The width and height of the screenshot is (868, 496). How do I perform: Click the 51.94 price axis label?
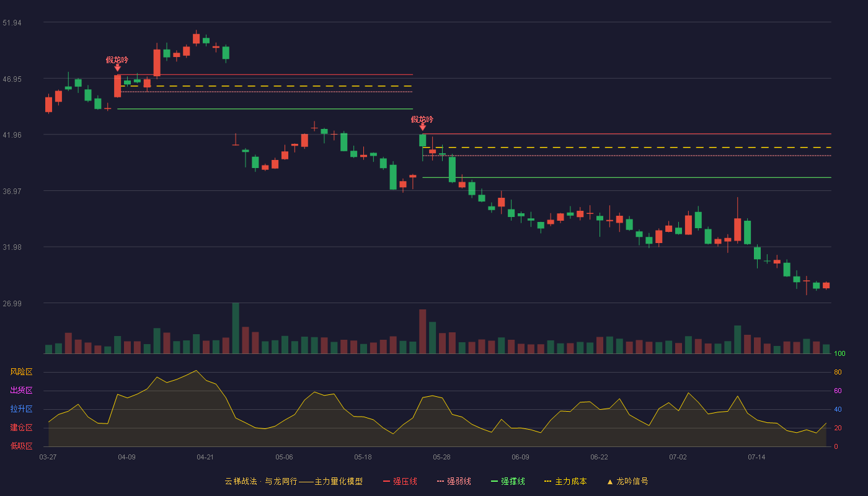(x=12, y=23)
